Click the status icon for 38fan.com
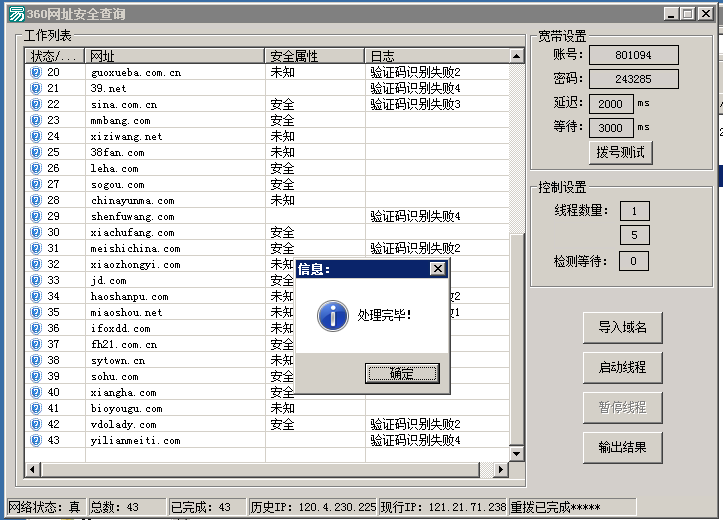Viewport: 723px width, 520px height. click(36, 152)
